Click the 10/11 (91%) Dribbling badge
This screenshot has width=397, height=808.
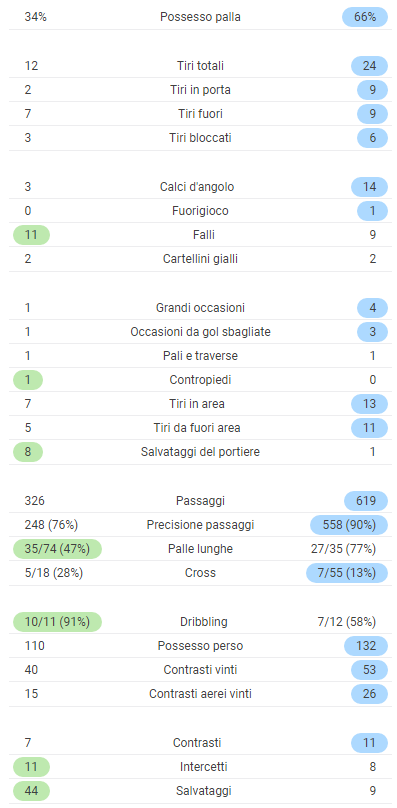(x=57, y=621)
